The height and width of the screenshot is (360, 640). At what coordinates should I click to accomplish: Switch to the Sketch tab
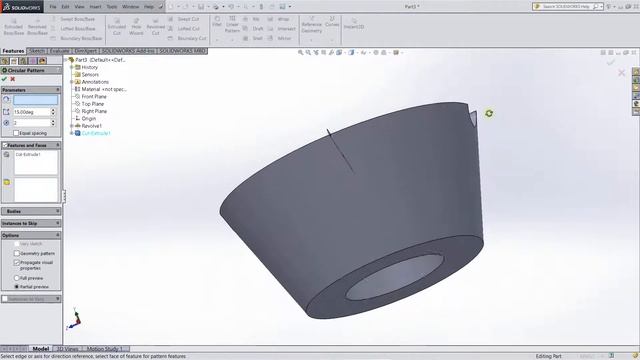[37, 51]
